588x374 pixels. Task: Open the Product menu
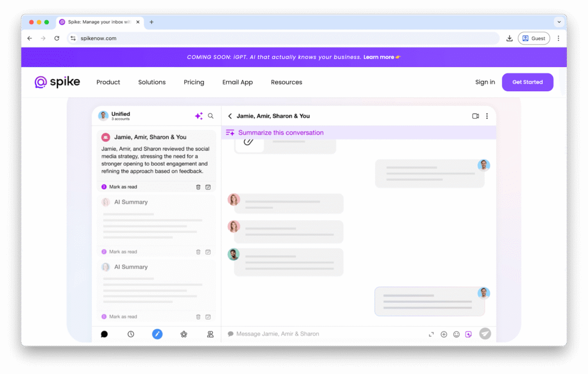pos(108,82)
